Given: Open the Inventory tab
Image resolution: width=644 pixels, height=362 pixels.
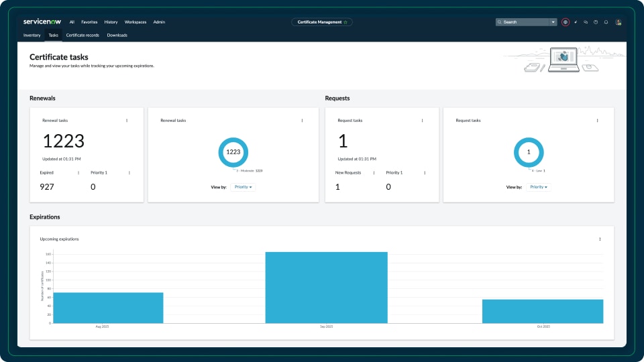Looking at the screenshot, I should [32, 35].
